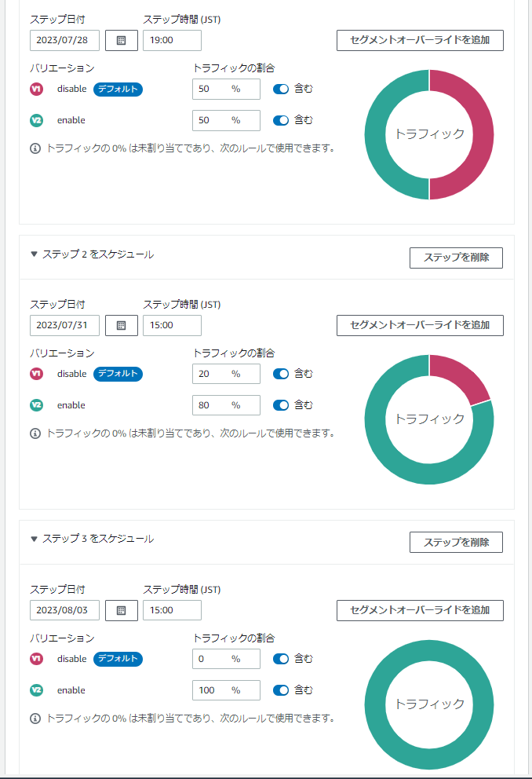The image size is (532, 779).
Task: Click V1 badge icon in step 3
Action: pyautogui.click(x=36, y=659)
